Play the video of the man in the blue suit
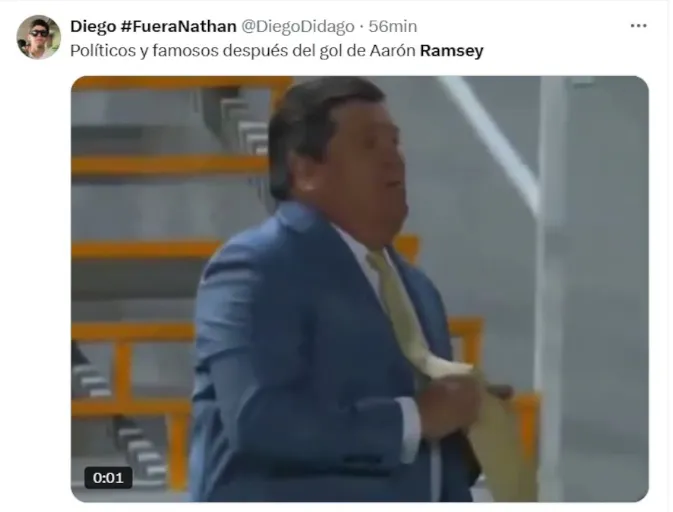Screen dimensions: 673x512 click(360, 289)
